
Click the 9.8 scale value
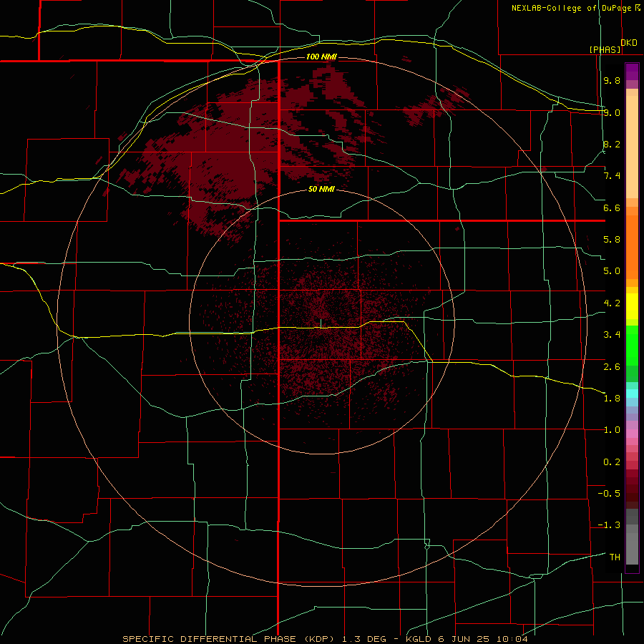click(612, 80)
